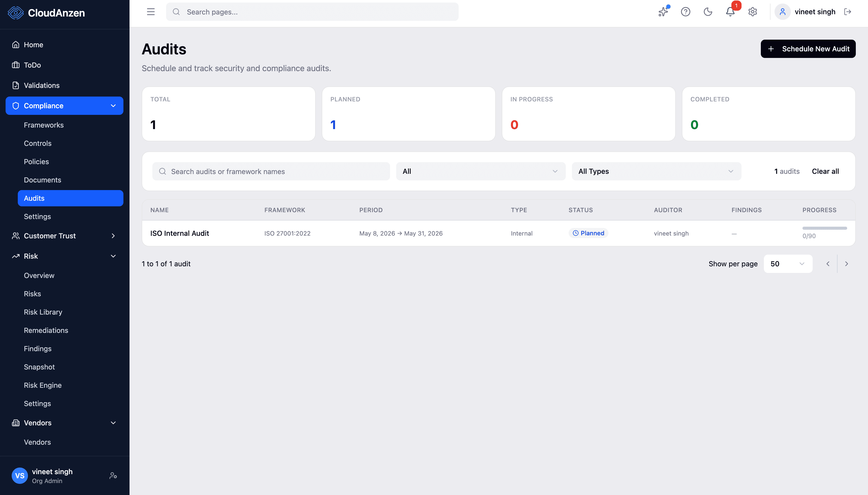Open Risk Overview in the sidebar
The image size is (868, 495).
[39, 275]
